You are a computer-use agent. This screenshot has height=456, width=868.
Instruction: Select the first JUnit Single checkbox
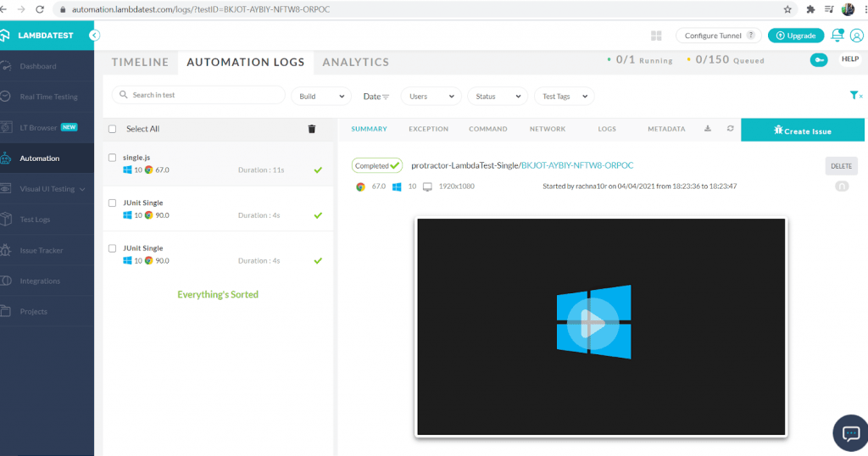113,203
